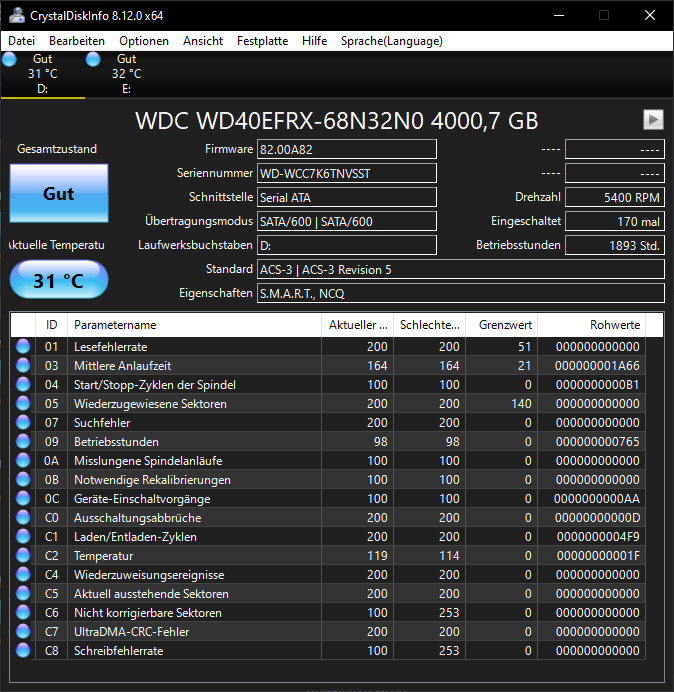The image size is (674, 692).
Task: Click status orb for Notwendige Rekalibrierungen
Action: [23, 479]
